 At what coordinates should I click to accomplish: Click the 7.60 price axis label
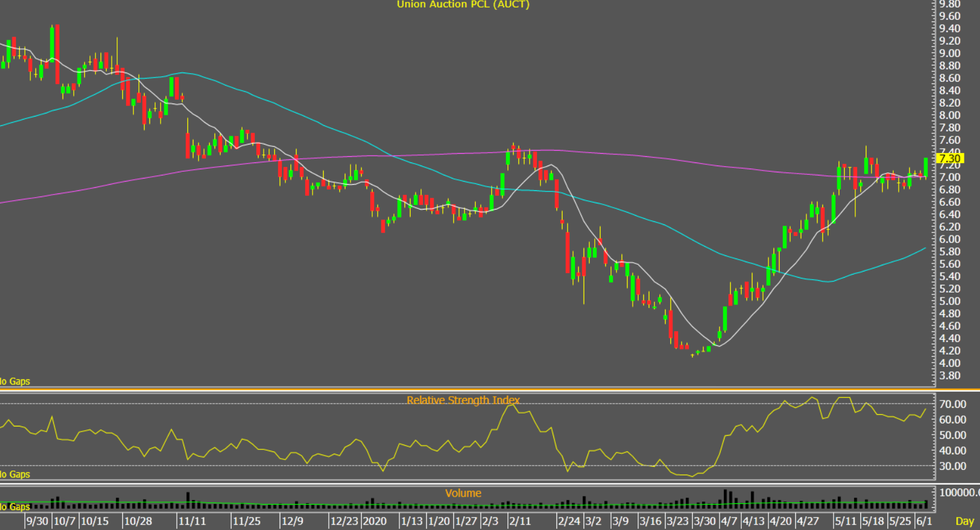950,140
